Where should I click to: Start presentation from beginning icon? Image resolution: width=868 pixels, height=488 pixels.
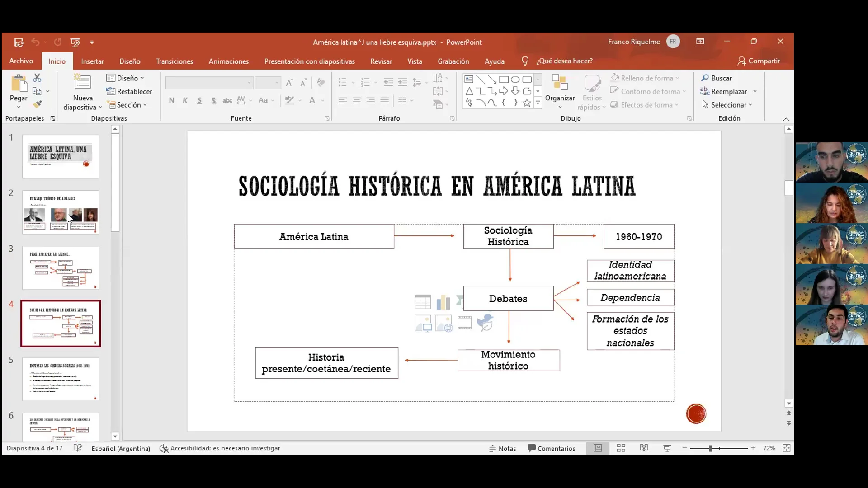[x=75, y=42]
